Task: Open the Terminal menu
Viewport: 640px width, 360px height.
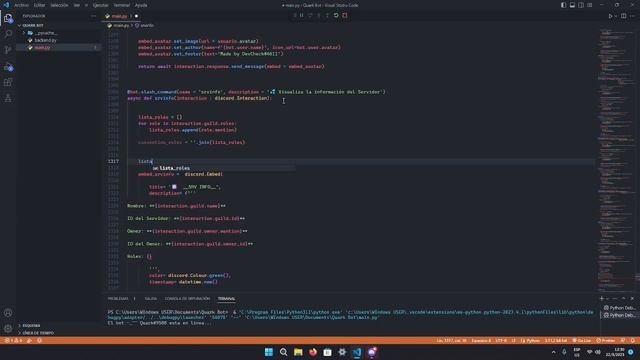Action: coord(121,5)
